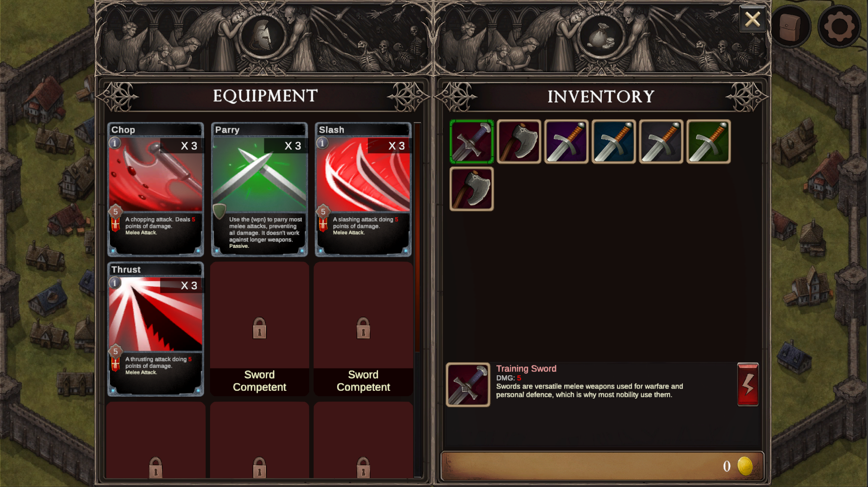The width and height of the screenshot is (868, 487).
Task: Click the equipment panel scrollbar
Action: (x=418, y=300)
